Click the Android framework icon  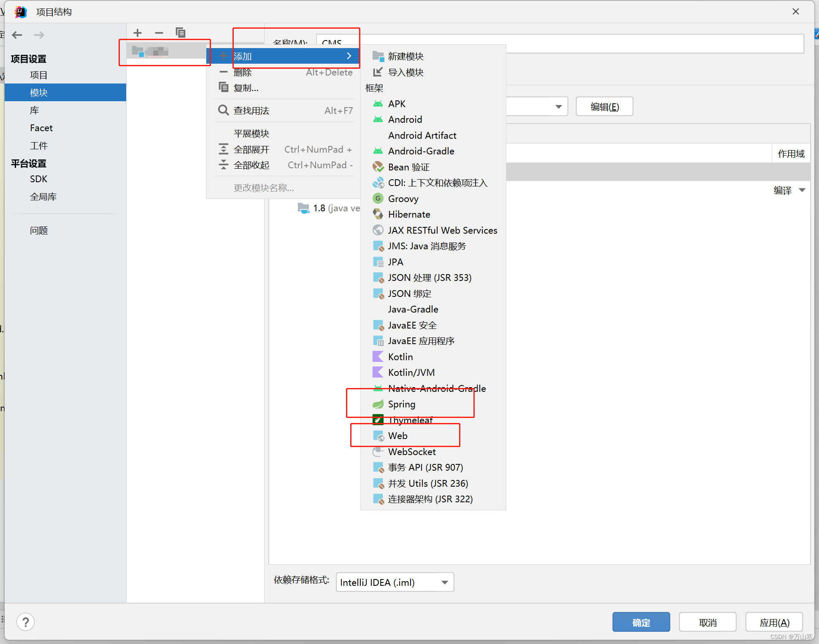tap(378, 120)
